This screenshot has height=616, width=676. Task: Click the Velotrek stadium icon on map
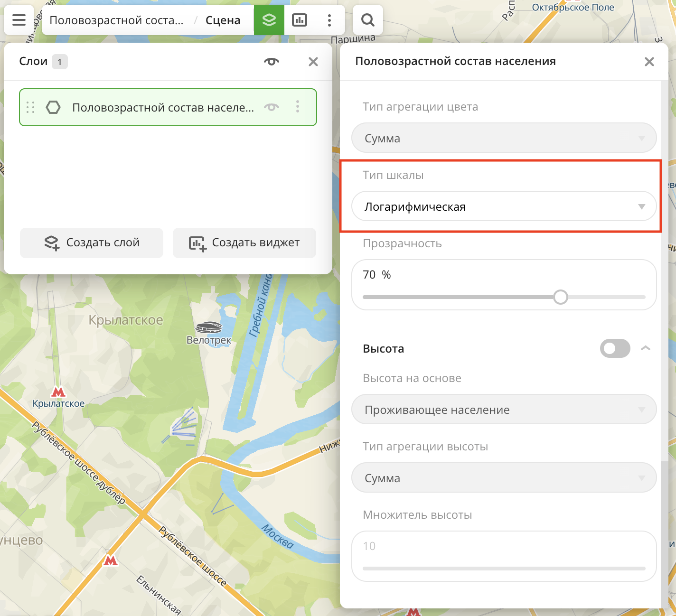click(x=209, y=328)
